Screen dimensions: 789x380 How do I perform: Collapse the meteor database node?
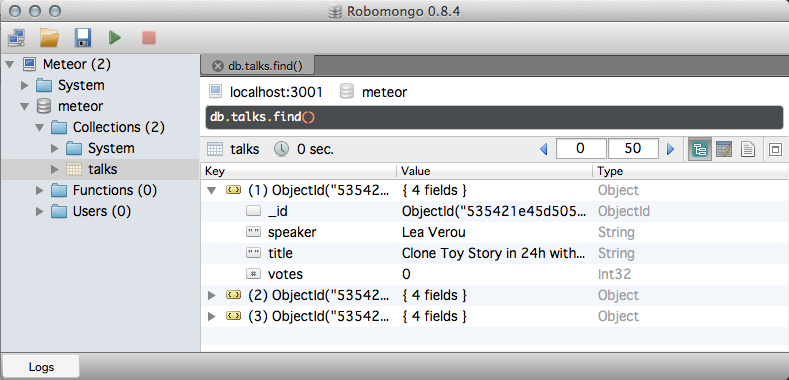point(25,107)
